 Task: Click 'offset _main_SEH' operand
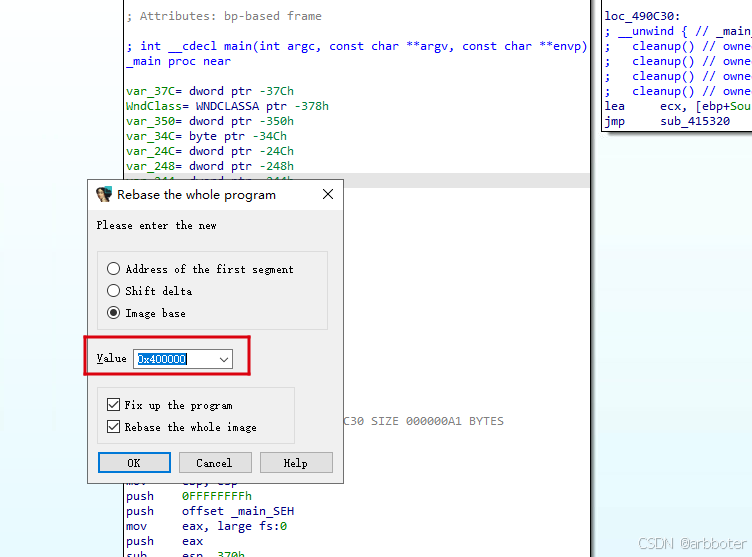(238, 511)
